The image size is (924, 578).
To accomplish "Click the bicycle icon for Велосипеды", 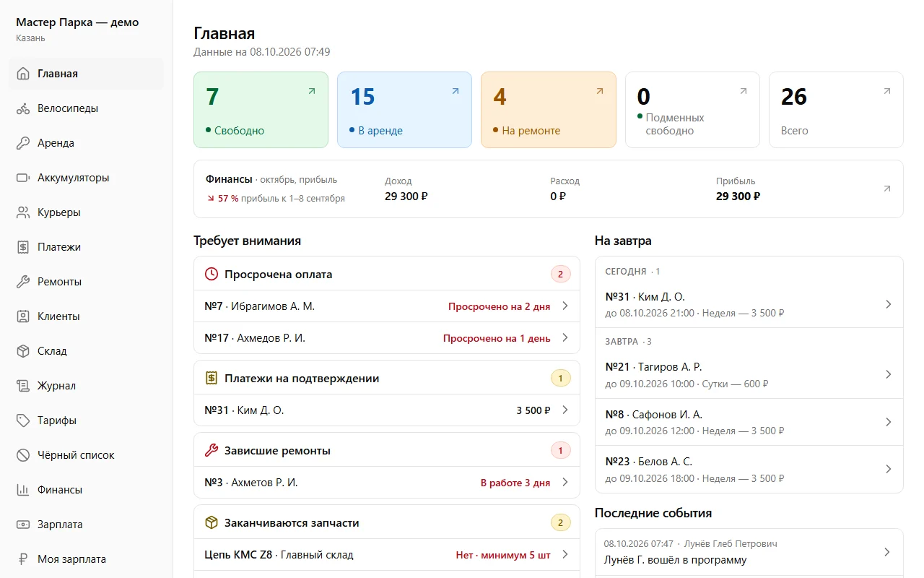I will (x=23, y=108).
